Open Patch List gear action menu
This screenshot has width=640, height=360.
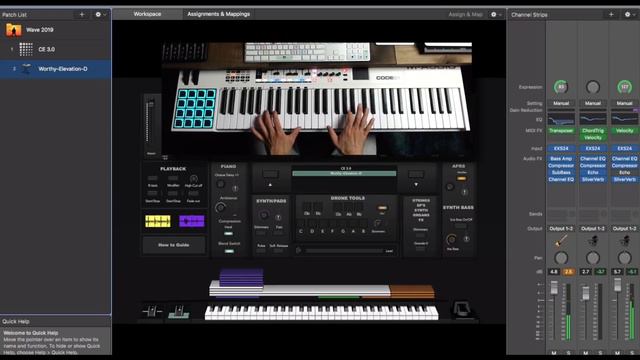[100, 14]
